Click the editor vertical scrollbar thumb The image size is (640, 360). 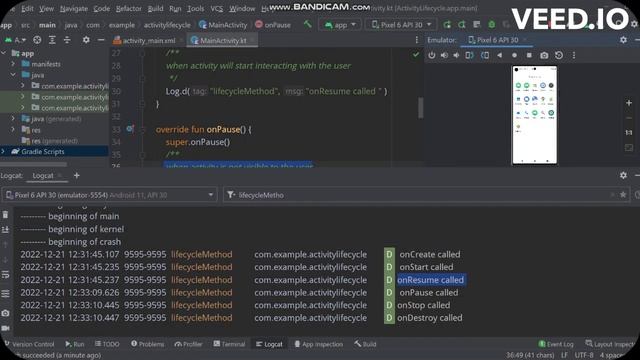[420, 108]
